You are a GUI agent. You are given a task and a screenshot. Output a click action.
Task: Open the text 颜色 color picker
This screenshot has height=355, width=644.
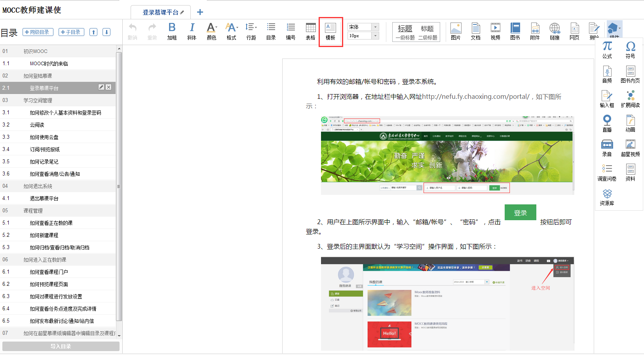pos(211,31)
